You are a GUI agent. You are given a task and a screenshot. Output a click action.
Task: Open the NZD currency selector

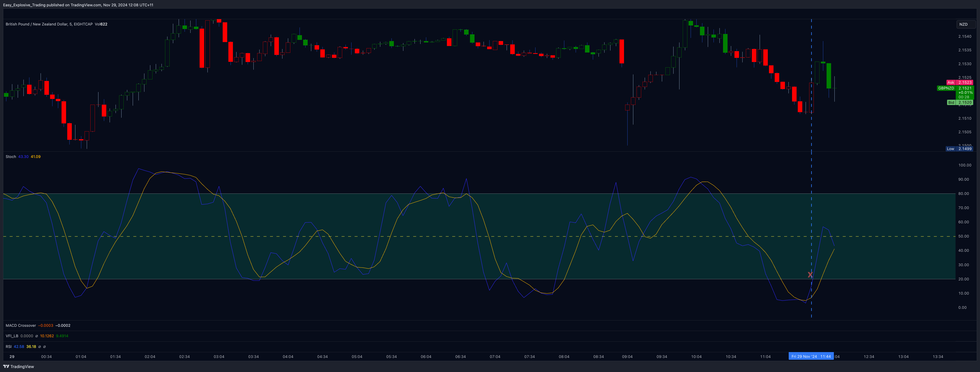966,24
